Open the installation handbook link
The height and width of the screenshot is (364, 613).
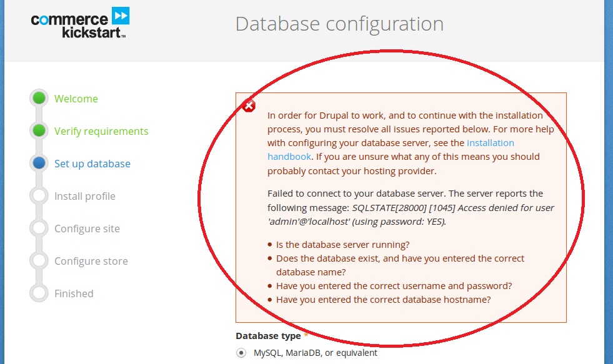(x=491, y=143)
